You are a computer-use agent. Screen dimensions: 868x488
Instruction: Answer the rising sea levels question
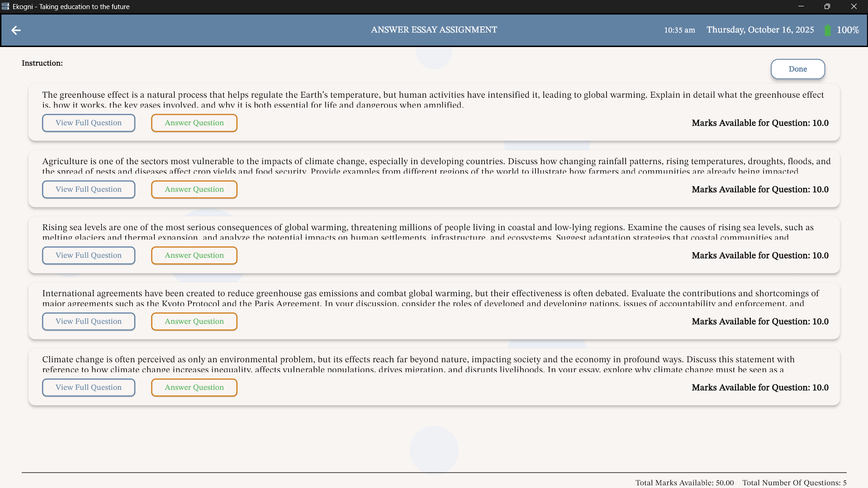coord(194,256)
